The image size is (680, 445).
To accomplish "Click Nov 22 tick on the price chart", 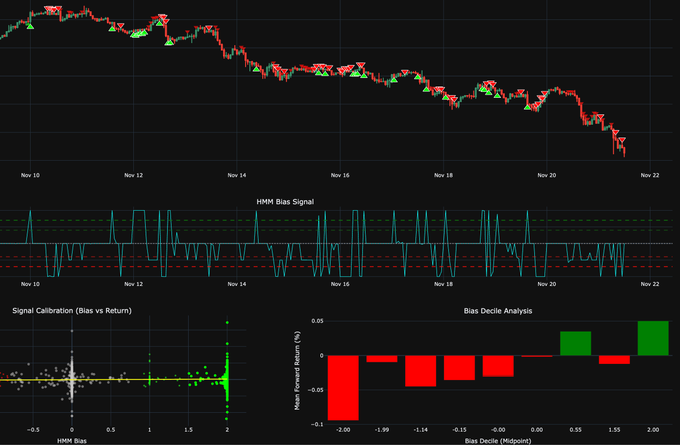I will pyautogui.click(x=649, y=175).
